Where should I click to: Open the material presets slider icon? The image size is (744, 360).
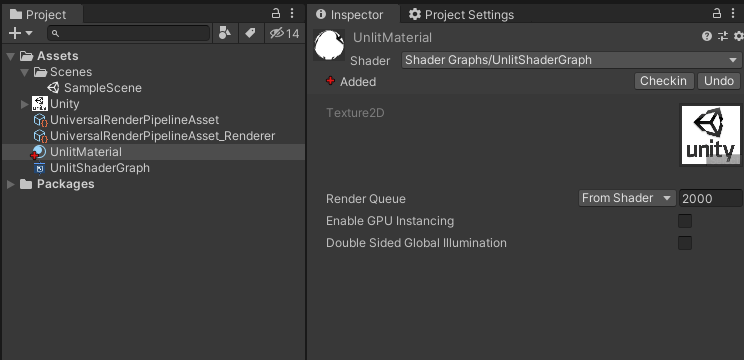[x=723, y=36]
